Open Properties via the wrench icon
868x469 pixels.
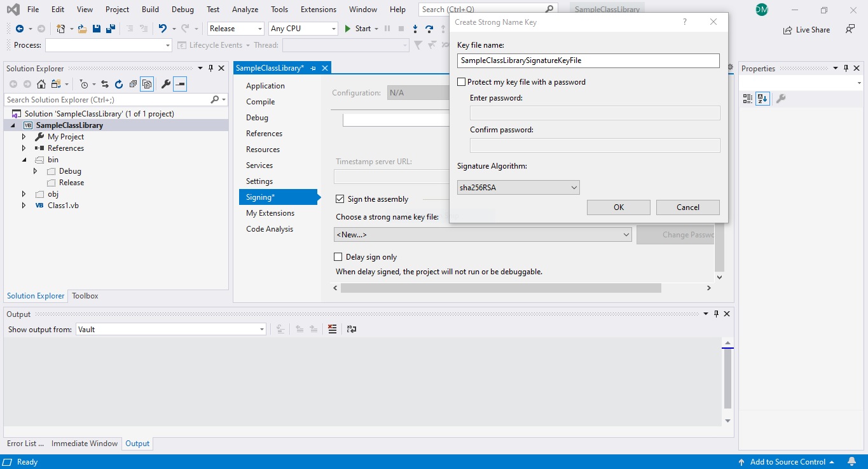tap(166, 83)
